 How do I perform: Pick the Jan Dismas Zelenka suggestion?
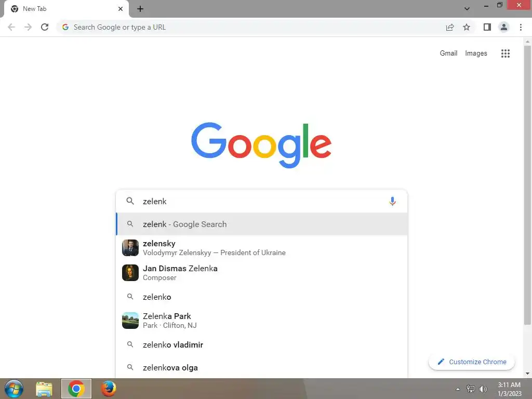pos(261,273)
